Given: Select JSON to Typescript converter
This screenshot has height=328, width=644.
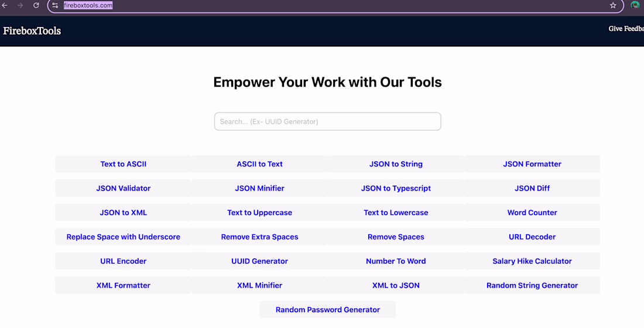Looking at the screenshot, I should (396, 188).
